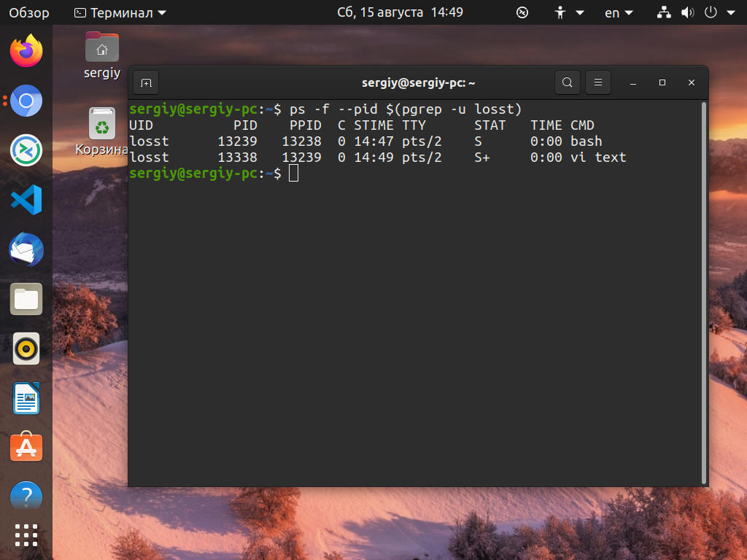Image resolution: width=747 pixels, height=560 pixels.
Task: Click the ps -f --pid command text
Action: click(x=406, y=109)
